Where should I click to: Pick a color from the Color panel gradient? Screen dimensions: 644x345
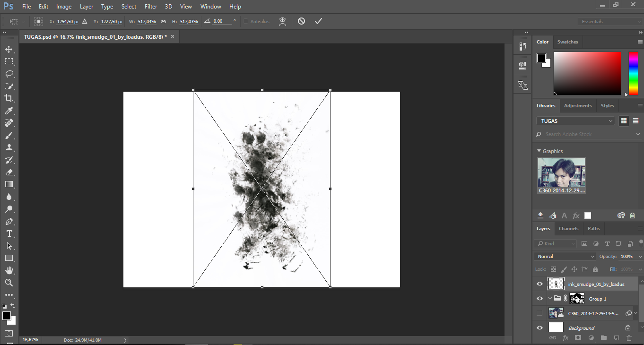pyautogui.click(x=586, y=73)
